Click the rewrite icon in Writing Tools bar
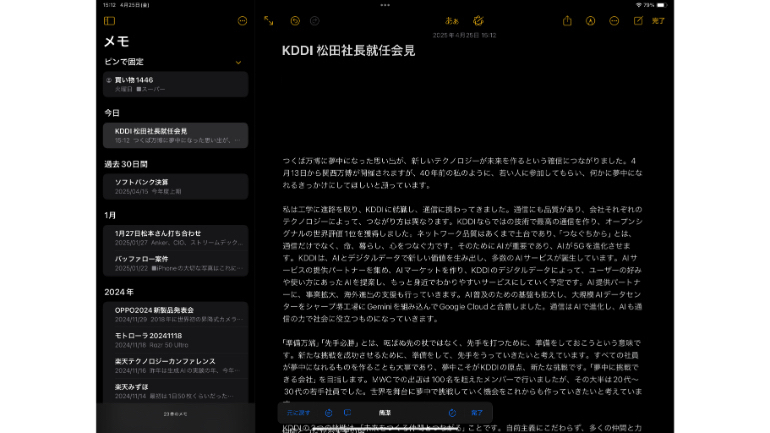This screenshot has width=770, height=433. [x=329, y=413]
